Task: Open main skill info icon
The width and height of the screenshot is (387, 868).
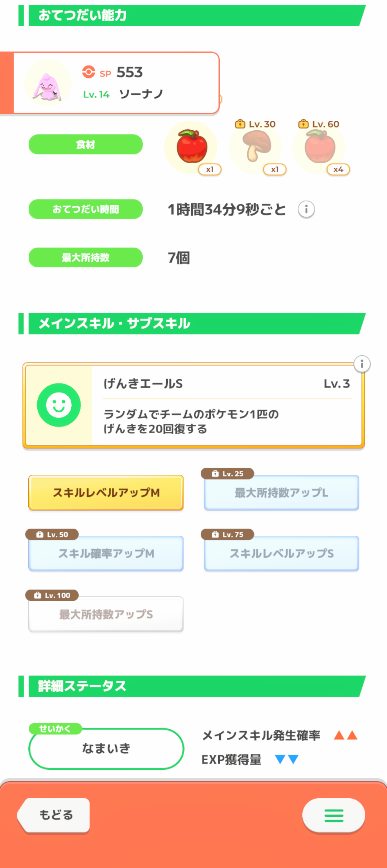Action: click(362, 364)
